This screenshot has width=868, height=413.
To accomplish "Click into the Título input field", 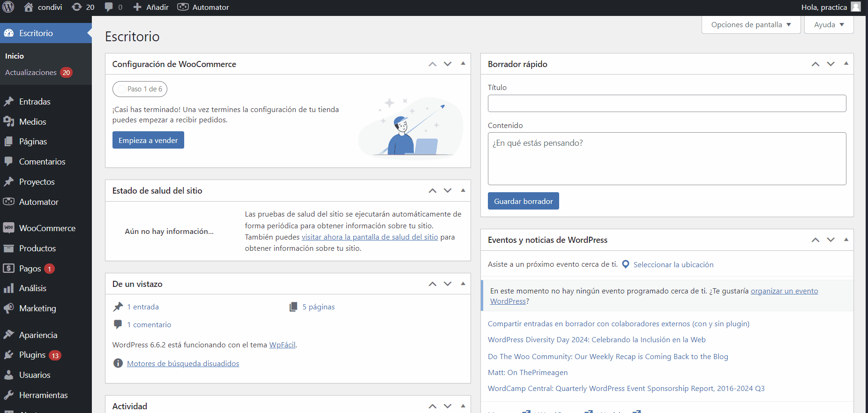I will point(666,103).
